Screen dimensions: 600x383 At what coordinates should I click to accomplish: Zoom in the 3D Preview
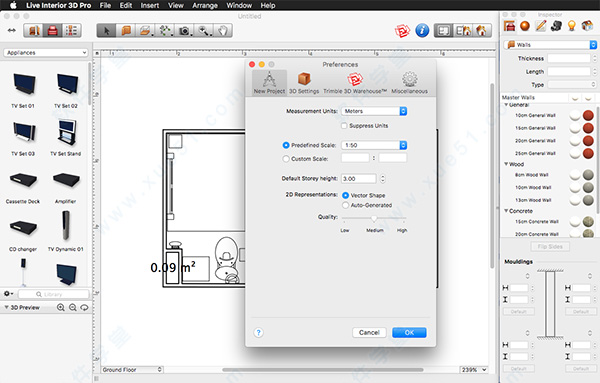point(60,307)
